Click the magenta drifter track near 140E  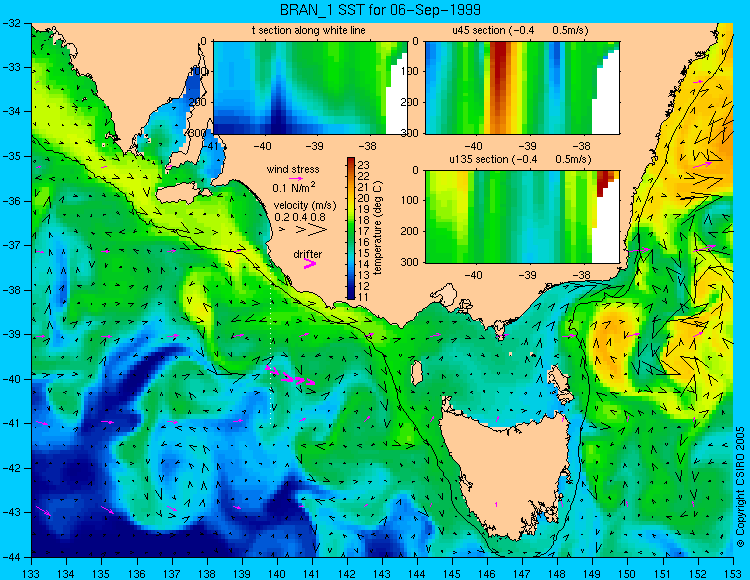click(290, 376)
